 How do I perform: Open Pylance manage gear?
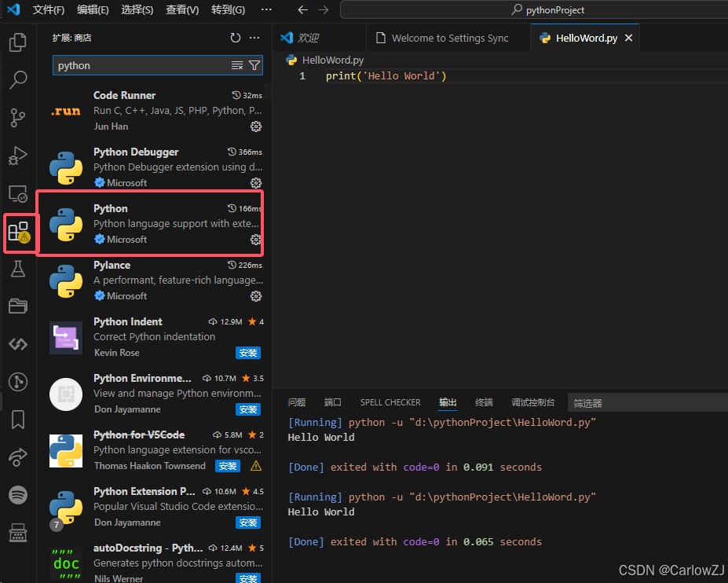256,296
